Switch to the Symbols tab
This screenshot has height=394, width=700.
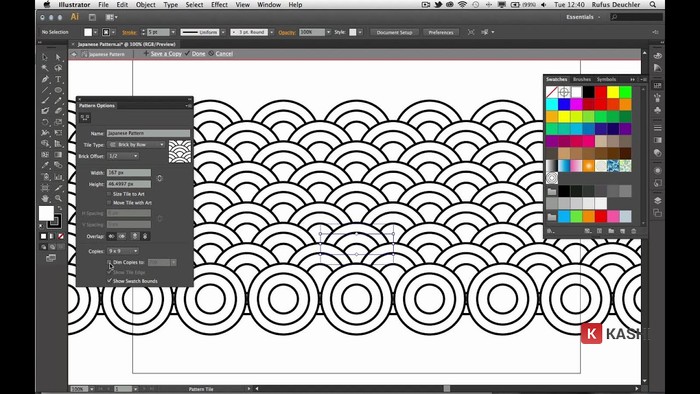click(x=606, y=79)
